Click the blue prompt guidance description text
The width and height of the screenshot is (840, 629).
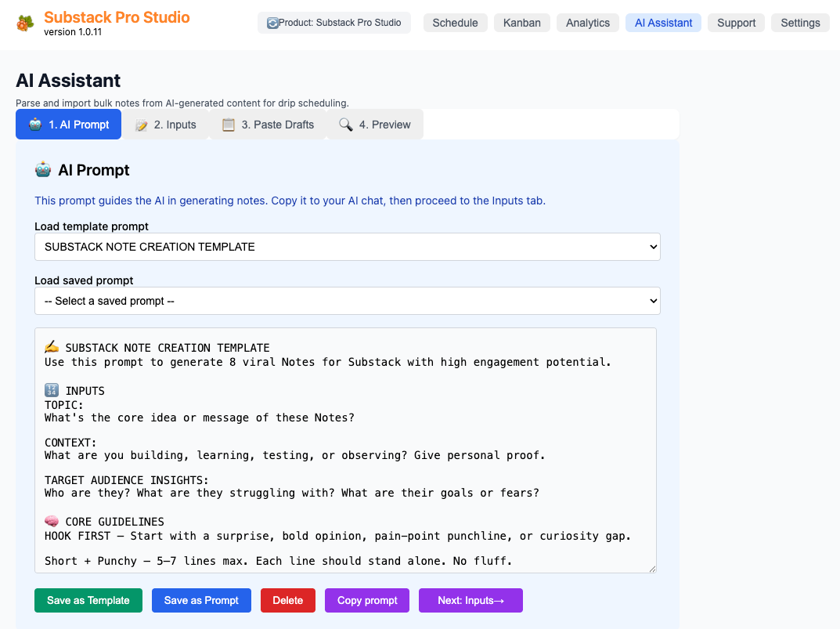290,201
